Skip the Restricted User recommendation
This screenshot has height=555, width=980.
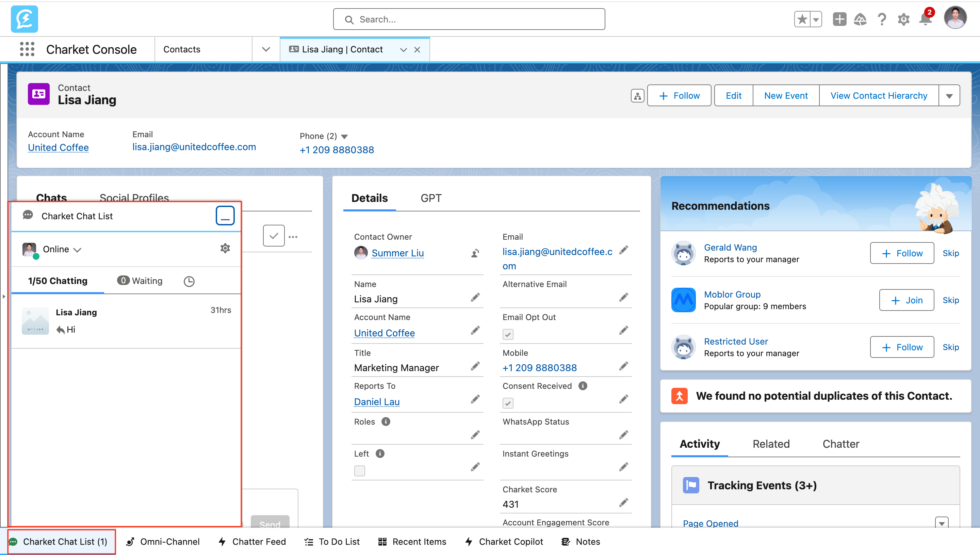click(x=951, y=347)
